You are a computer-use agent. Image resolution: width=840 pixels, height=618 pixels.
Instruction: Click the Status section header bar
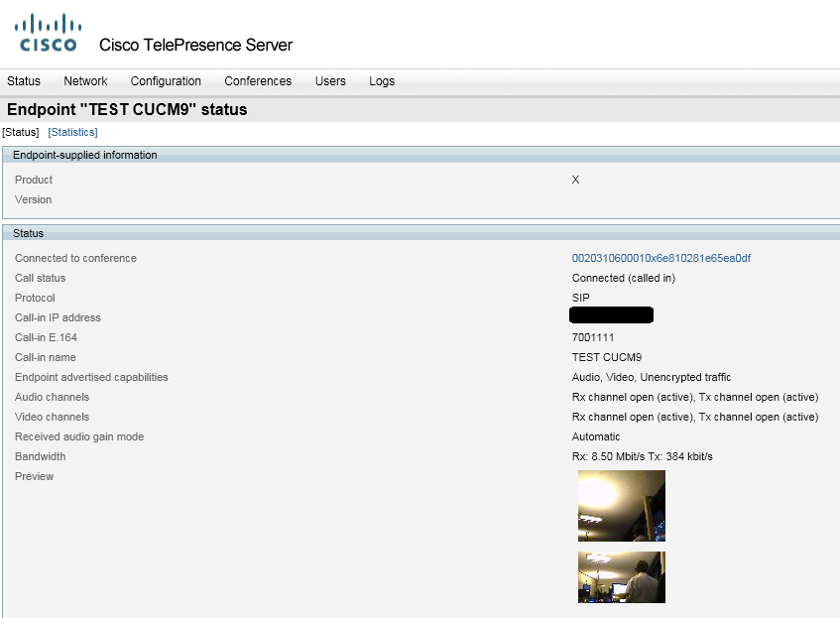click(421, 233)
